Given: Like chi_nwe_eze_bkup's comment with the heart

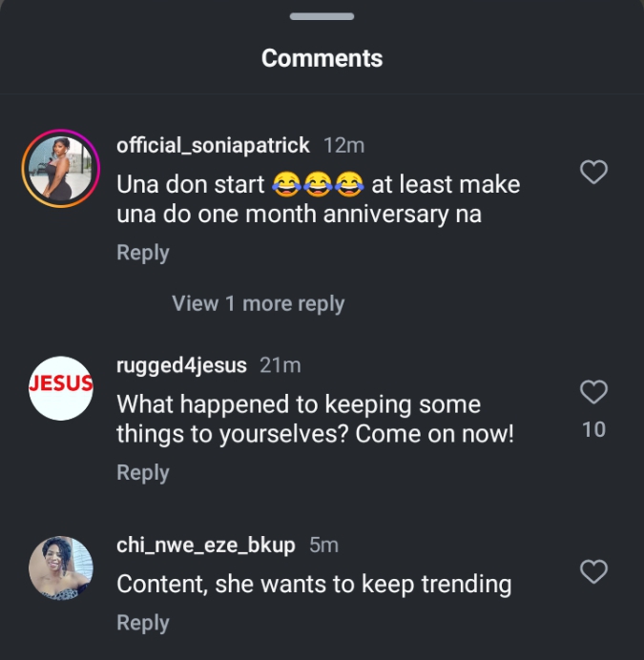Looking at the screenshot, I should click(594, 571).
